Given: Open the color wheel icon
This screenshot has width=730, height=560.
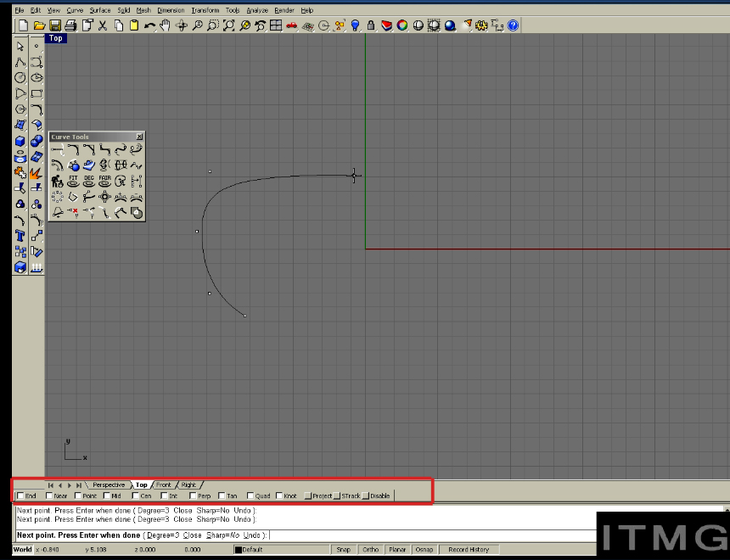Looking at the screenshot, I should point(402,25).
